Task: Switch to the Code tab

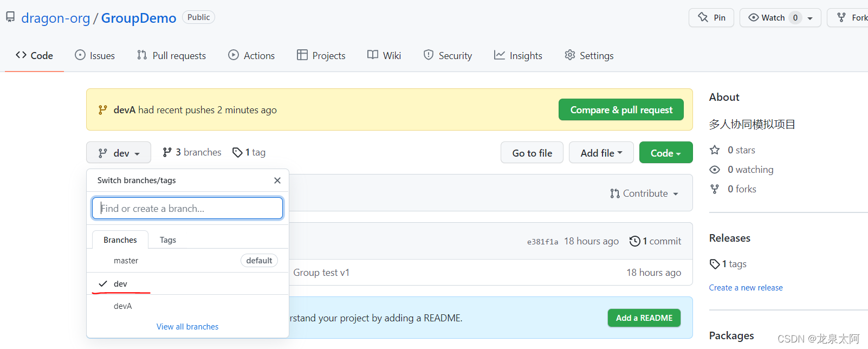Action: point(34,55)
